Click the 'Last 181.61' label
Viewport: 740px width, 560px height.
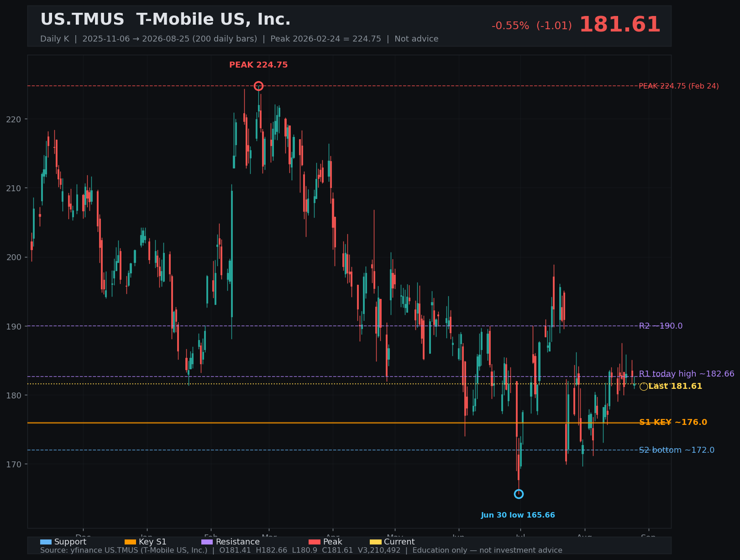pos(675,386)
